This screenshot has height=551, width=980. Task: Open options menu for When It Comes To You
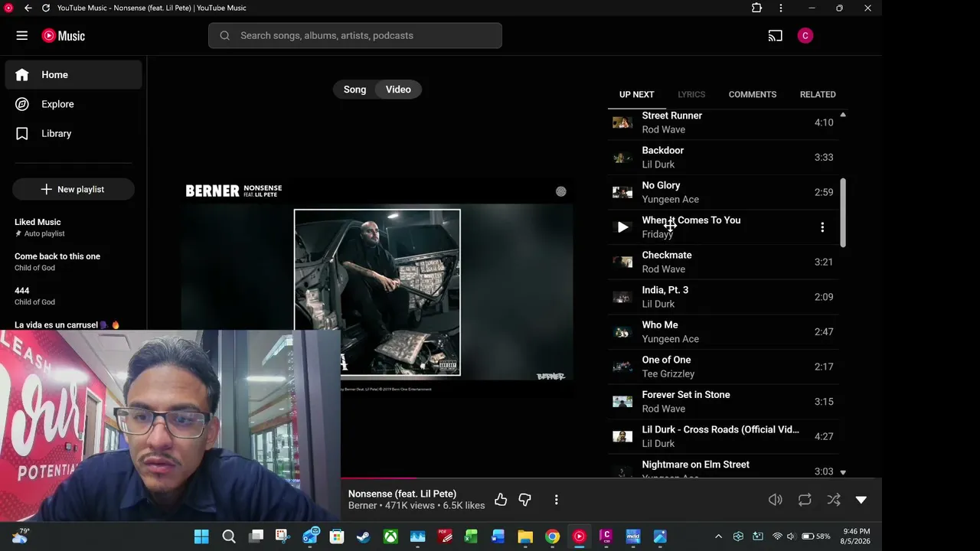click(x=822, y=227)
